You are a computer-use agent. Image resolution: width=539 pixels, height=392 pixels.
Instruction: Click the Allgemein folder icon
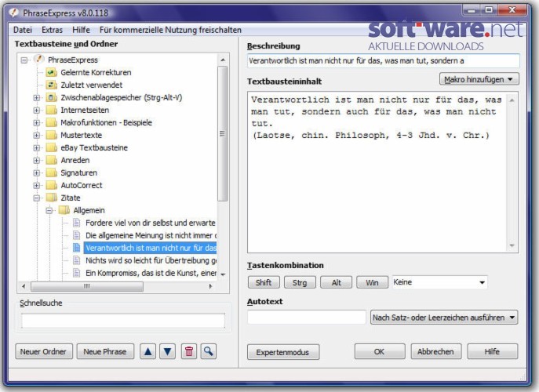(x=64, y=210)
